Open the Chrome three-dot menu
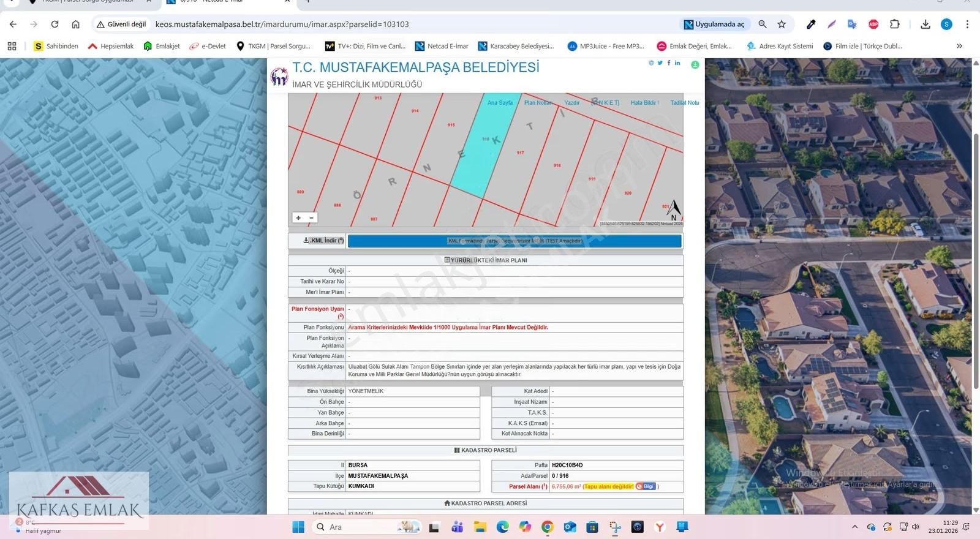The height and width of the screenshot is (539, 980). tap(967, 24)
